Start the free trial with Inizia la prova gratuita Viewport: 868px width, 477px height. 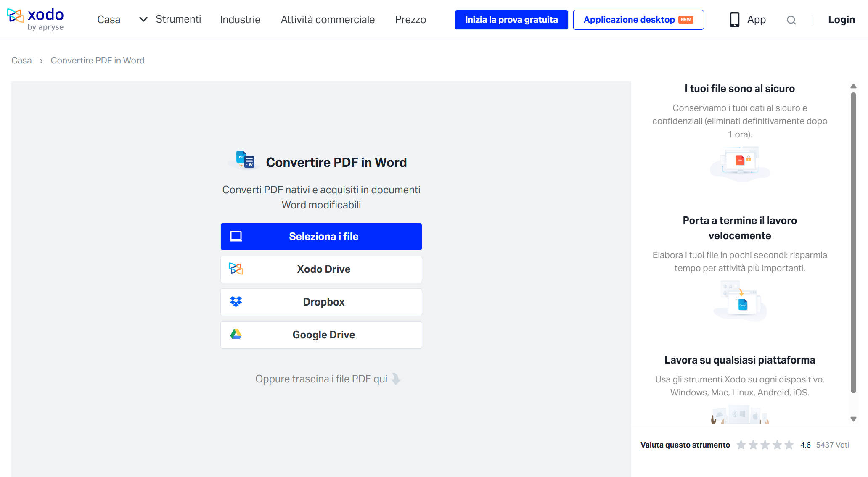click(511, 20)
